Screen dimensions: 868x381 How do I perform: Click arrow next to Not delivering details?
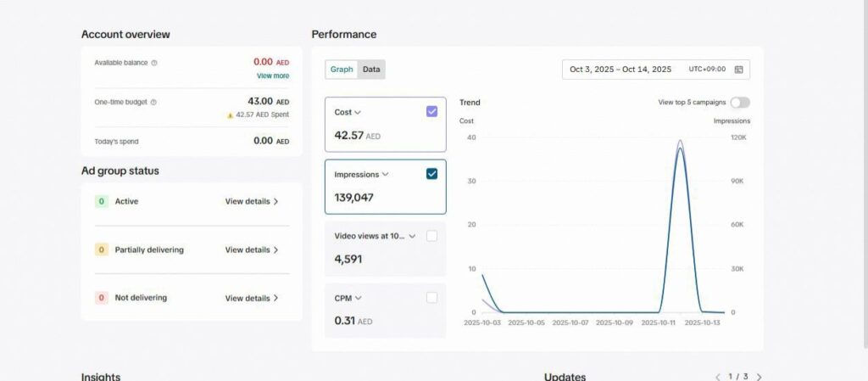(276, 299)
